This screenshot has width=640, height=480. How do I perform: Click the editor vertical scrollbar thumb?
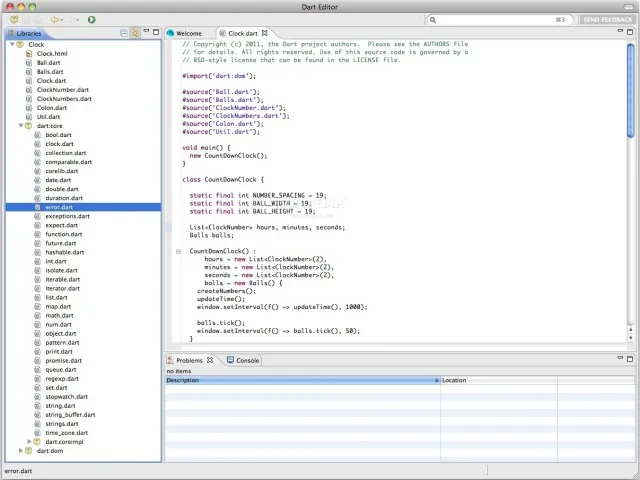pos(631,91)
